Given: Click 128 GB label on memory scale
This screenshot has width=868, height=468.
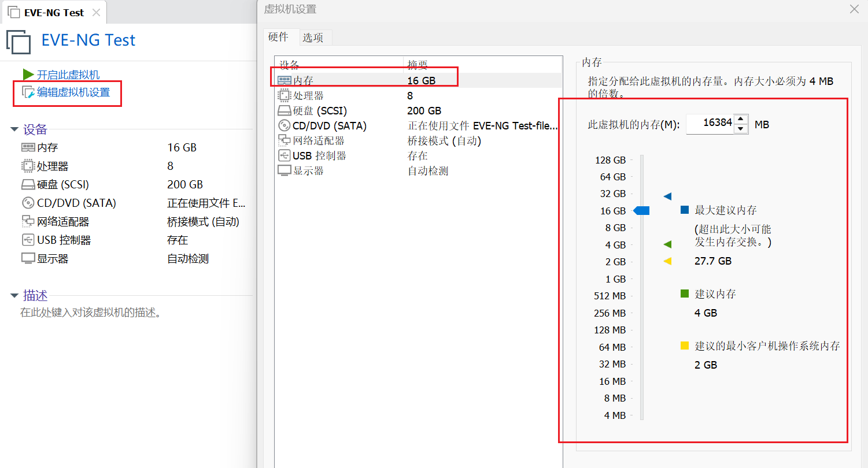Looking at the screenshot, I should point(611,160).
